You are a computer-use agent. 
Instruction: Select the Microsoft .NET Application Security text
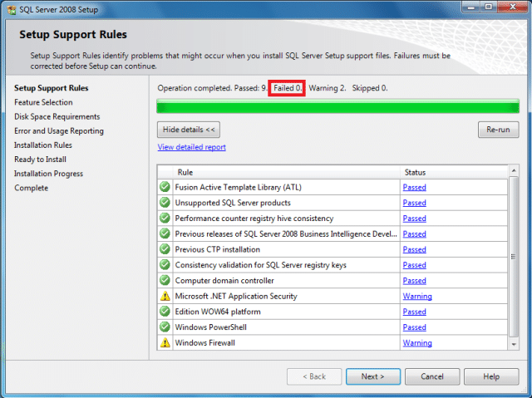click(236, 297)
